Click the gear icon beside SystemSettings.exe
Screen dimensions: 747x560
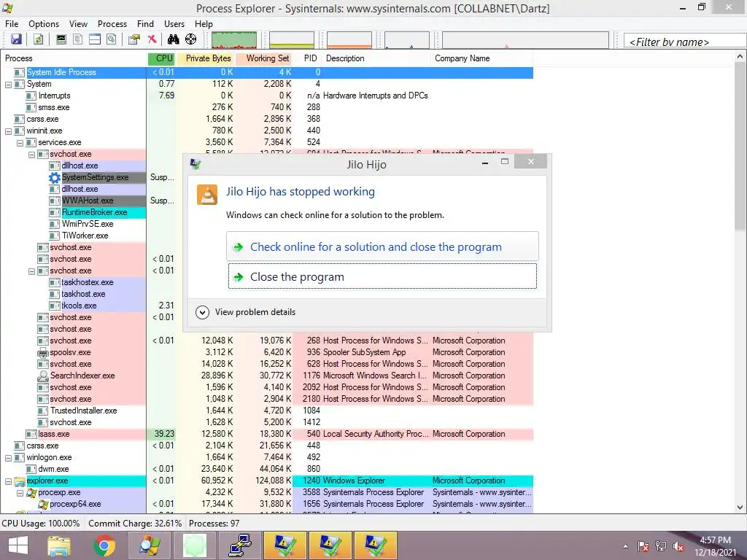point(55,178)
